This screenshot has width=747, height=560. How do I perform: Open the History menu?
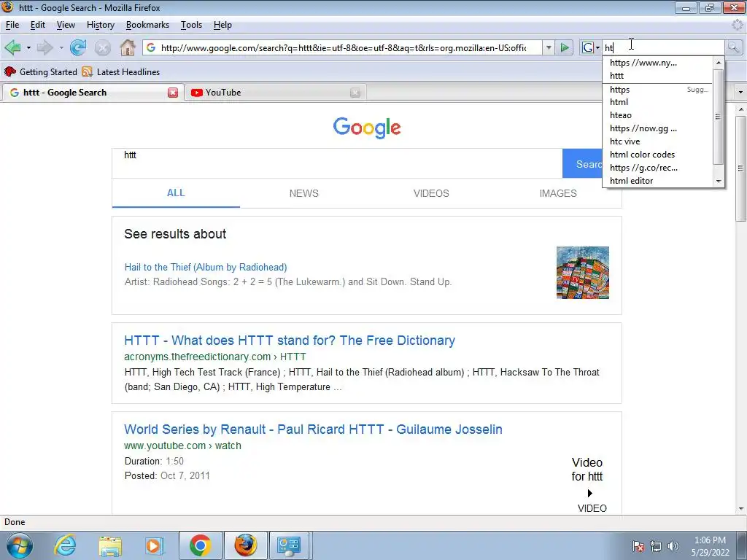point(101,25)
